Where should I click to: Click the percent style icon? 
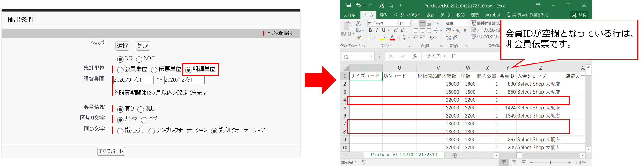click(458, 31)
